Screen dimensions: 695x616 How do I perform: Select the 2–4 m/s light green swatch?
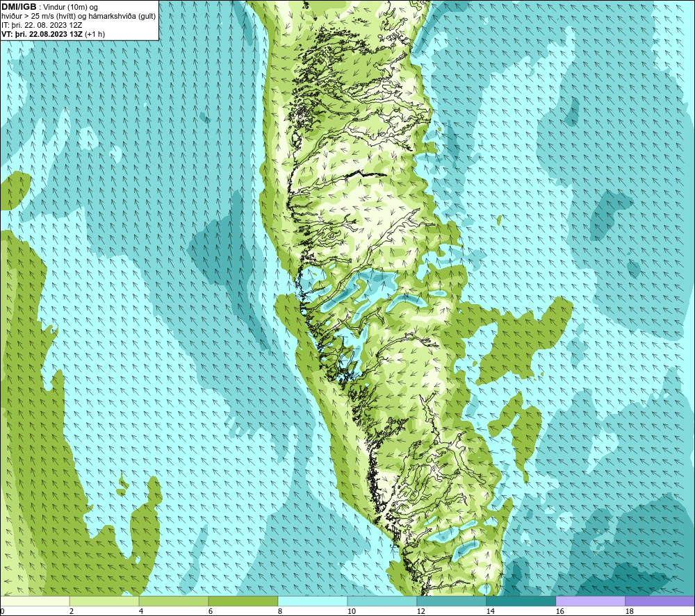coord(104,601)
